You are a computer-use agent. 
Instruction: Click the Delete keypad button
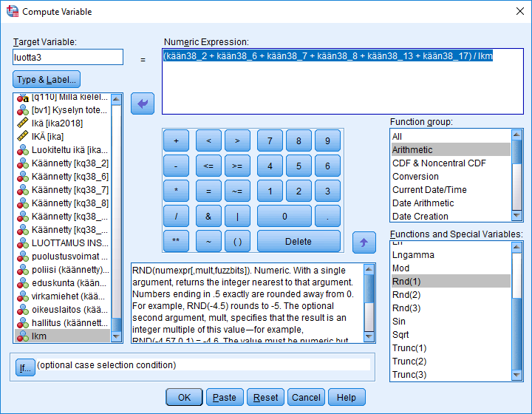click(299, 241)
